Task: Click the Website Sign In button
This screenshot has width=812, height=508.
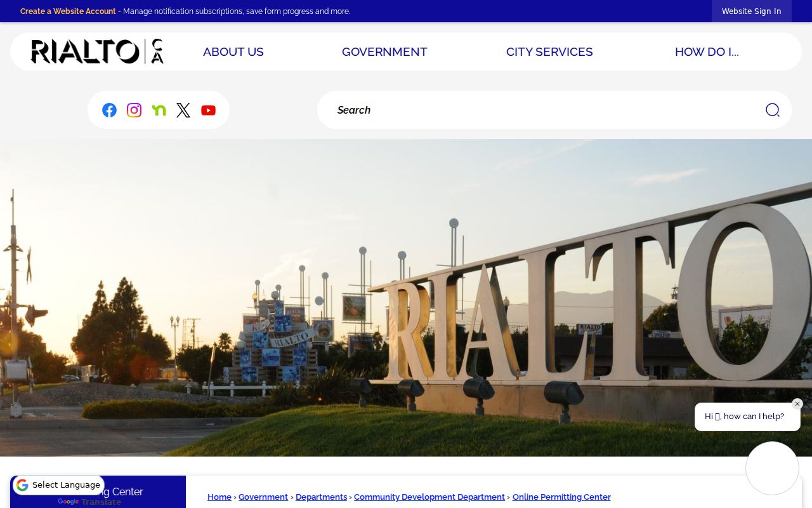Action: pyautogui.click(x=751, y=11)
